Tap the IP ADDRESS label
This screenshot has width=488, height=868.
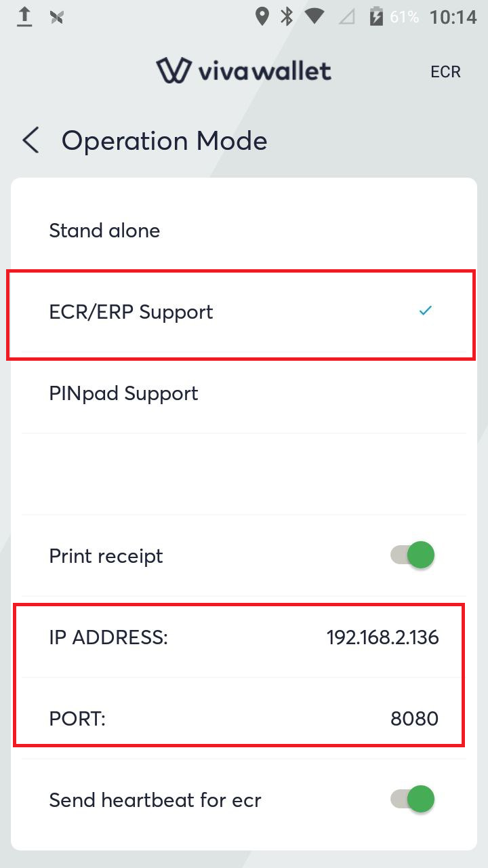coord(108,637)
